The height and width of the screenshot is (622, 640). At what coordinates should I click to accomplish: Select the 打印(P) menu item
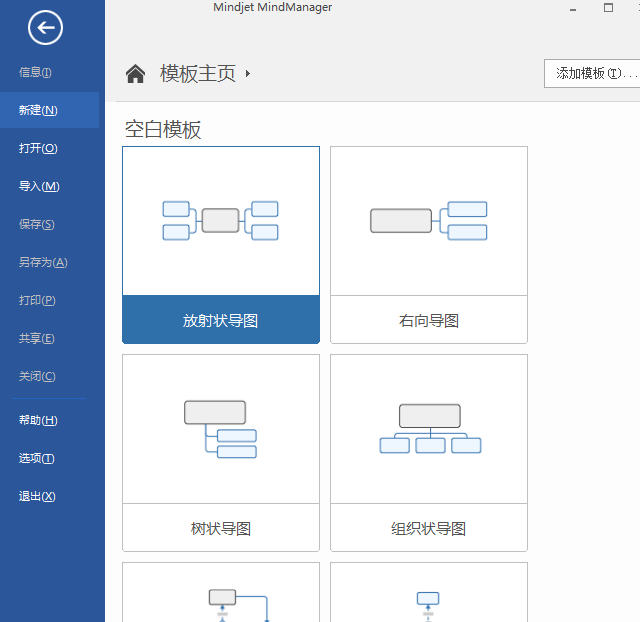(37, 300)
